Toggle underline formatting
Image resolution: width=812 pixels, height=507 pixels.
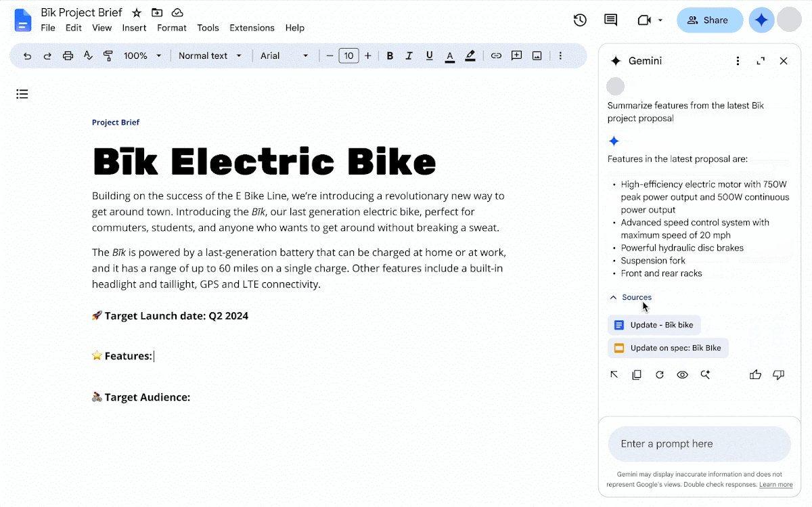(429, 56)
